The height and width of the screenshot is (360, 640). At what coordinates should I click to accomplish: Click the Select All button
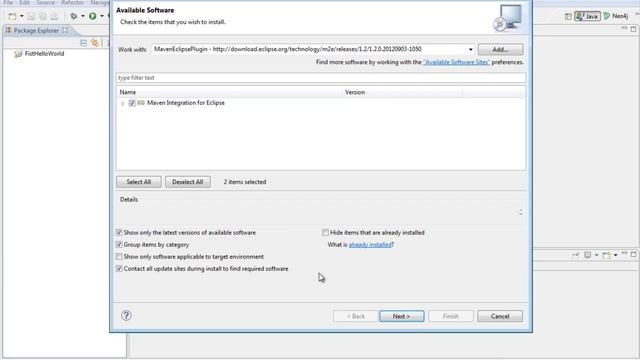tap(139, 182)
